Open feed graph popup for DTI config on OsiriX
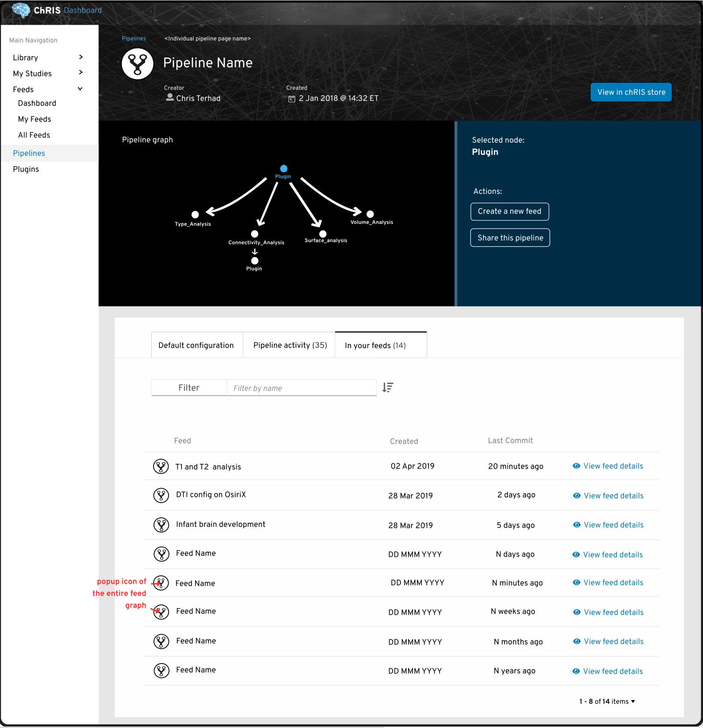This screenshot has width=703, height=728. (161, 495)
